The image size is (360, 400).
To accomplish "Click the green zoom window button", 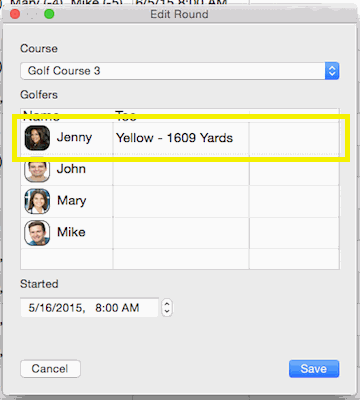I will pos(49,14).
